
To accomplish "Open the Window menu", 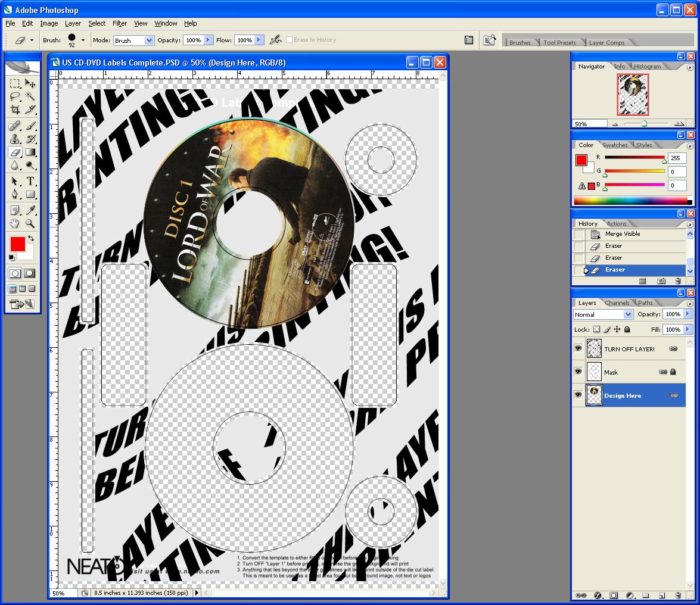I will (166, 23).
